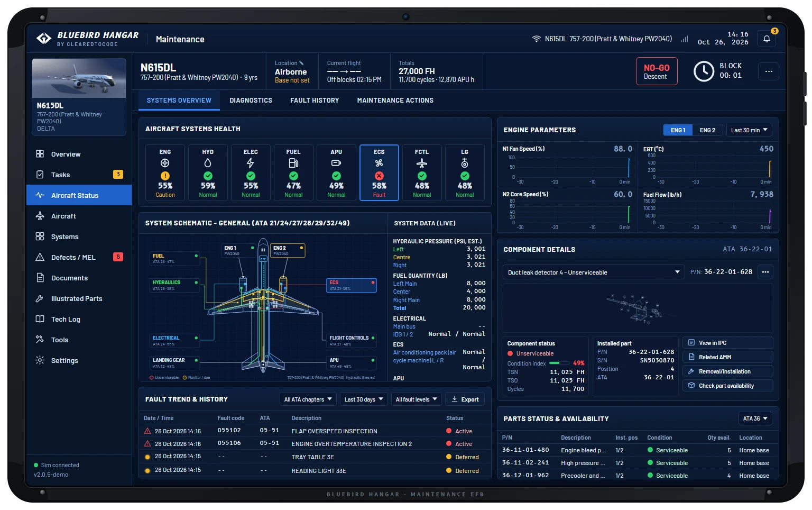
Task: Click the N615DL aircraft thumbnail image
Action: [79, 78]
